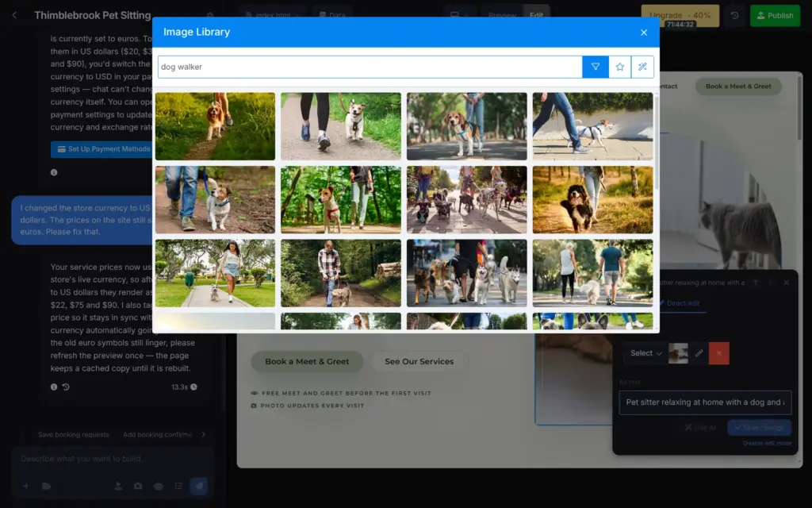Open the device size selector dropdown
This screenshot has height=508, width=812.
coord(459,16)
